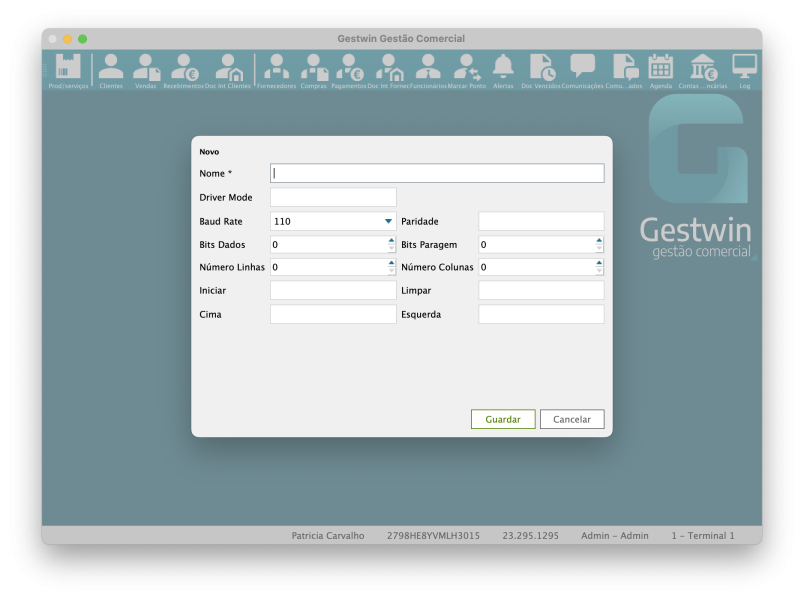804x600 pixels.
Task: Open the Funcionários module
Action: coord(428,68)
